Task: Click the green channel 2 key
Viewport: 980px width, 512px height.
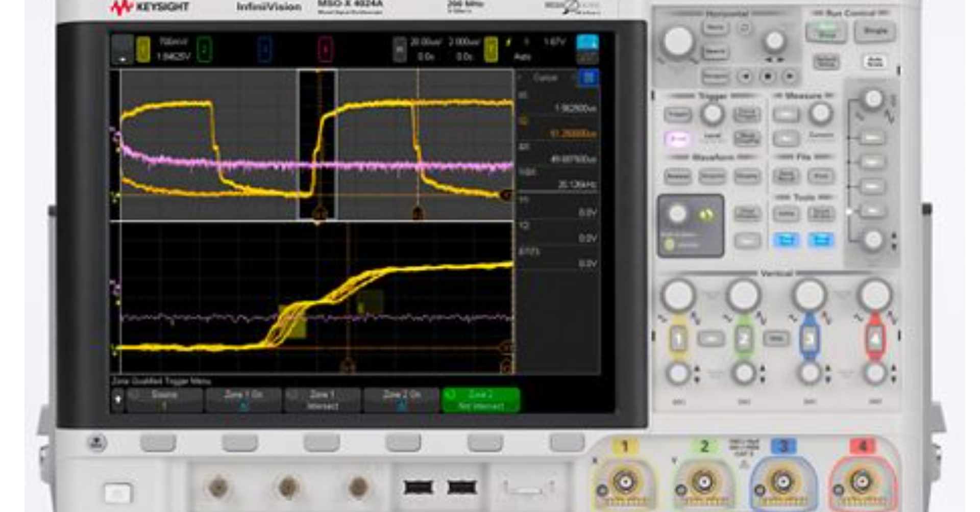Action: pos(744,339)
